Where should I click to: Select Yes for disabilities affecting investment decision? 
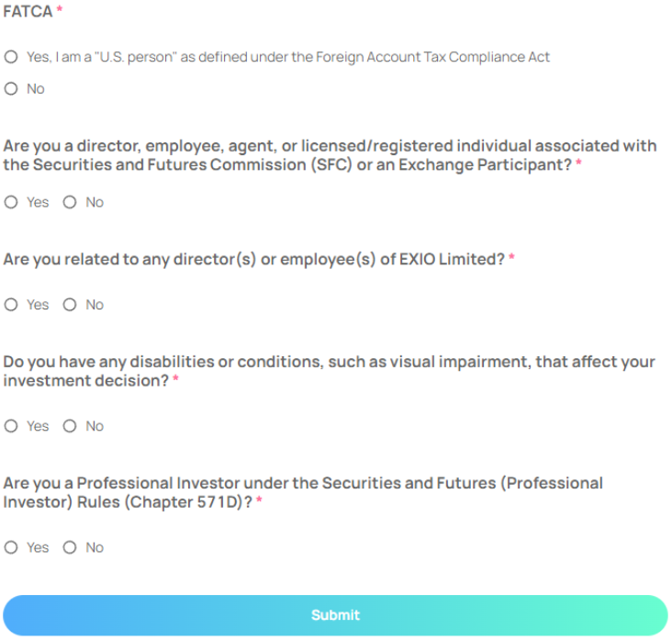click(11, 426)
